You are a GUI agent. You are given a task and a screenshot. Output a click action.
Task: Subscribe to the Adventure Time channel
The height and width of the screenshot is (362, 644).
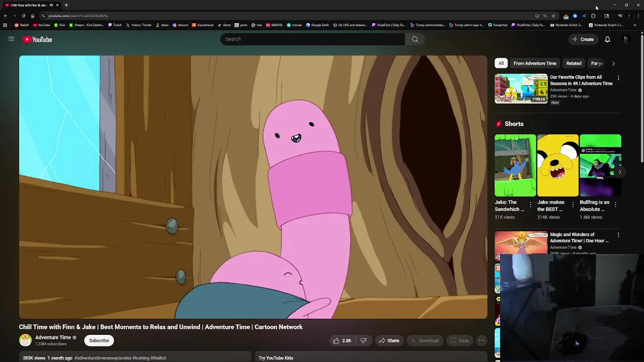[99, 340]
